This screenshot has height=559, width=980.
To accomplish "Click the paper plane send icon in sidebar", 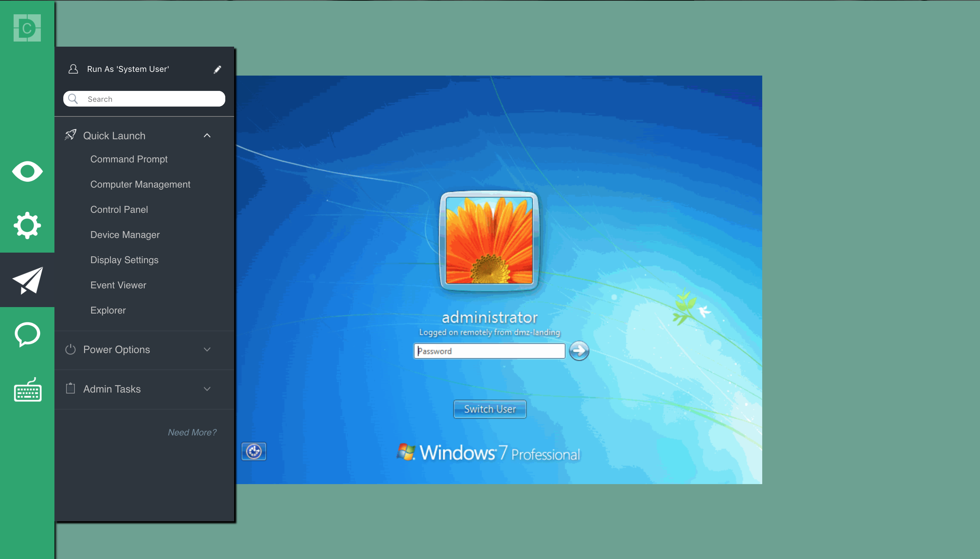I will (27, 279).
